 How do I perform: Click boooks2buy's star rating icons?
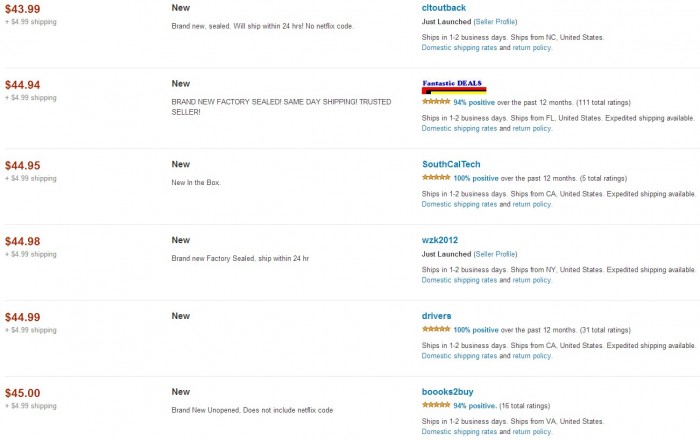(x=436, y=405)
